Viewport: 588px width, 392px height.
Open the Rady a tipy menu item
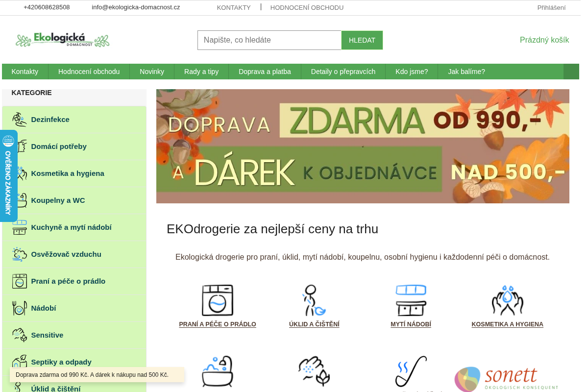(x=201, y=72)
